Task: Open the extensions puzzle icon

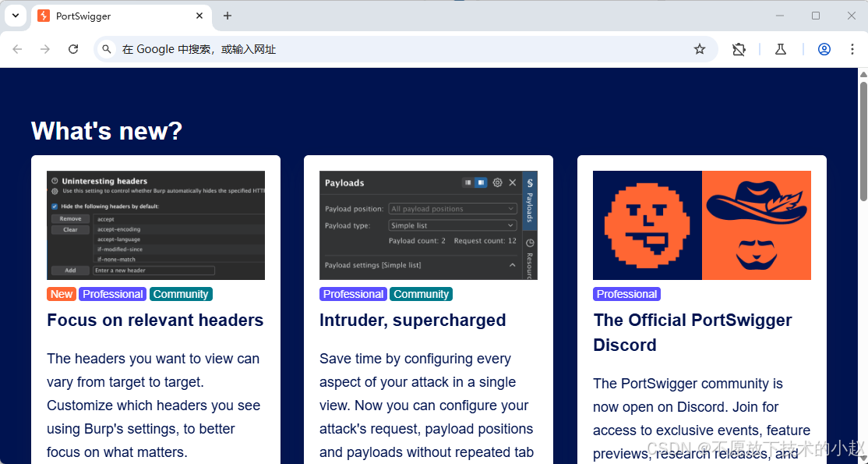Action: point(739,49)
